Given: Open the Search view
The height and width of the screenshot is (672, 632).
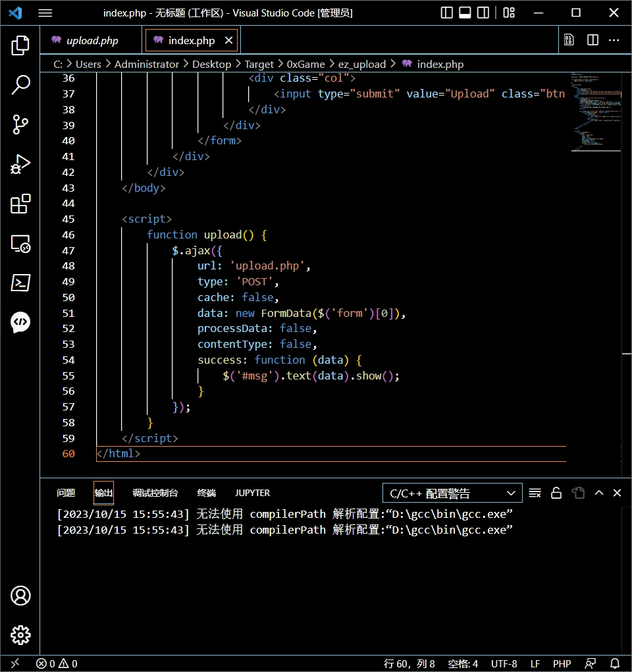Looking at the screenshot, I should 20,85.
